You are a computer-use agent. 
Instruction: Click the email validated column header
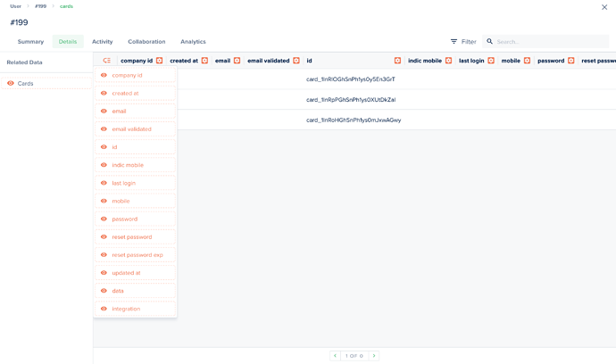269,61
